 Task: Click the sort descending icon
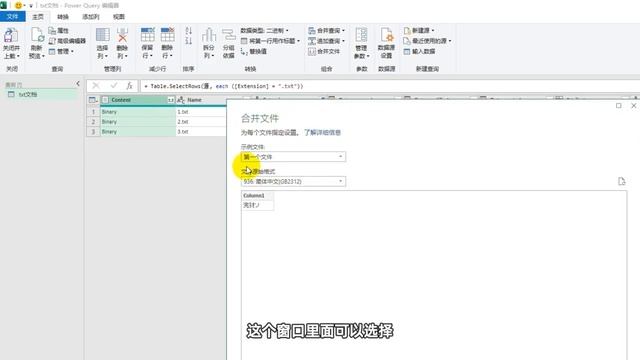click(x=189, y=41)
